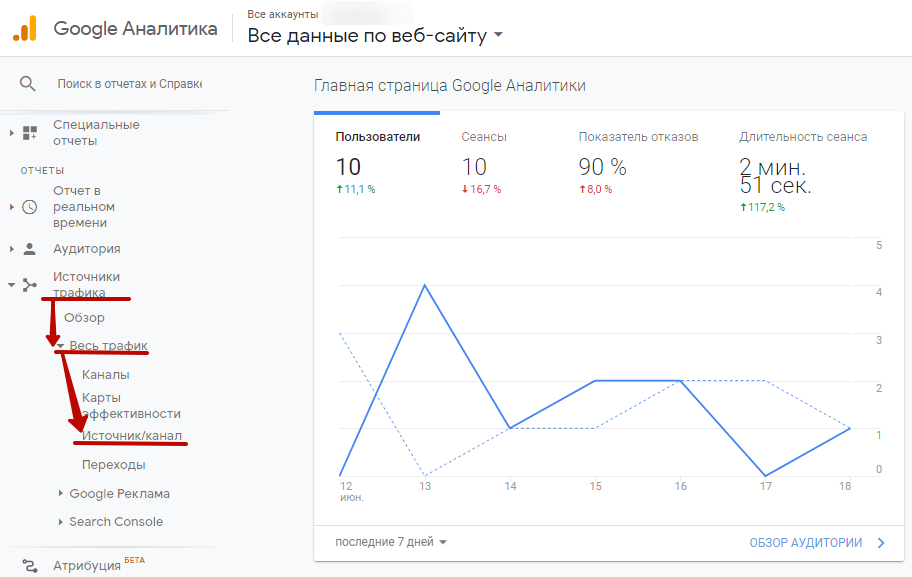Click the users chart peak on June 13

[425, 285]
